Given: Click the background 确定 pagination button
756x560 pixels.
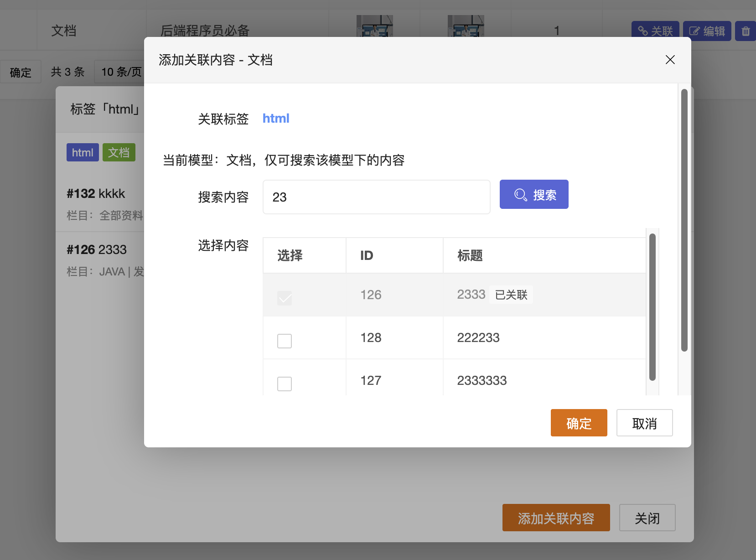Looking at the screenshot, I should (x=21, y=72).
